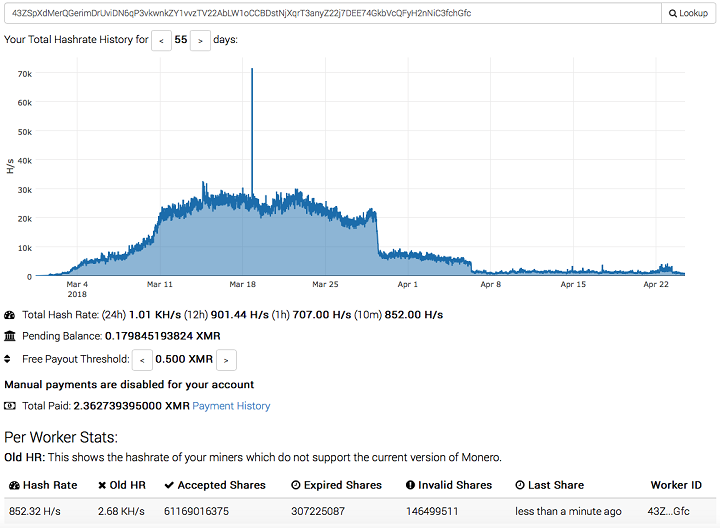Click the Total Paid money icon
The width and height of the screenshot is (720, 528).
pyautogui.click(x=10, y=406)
